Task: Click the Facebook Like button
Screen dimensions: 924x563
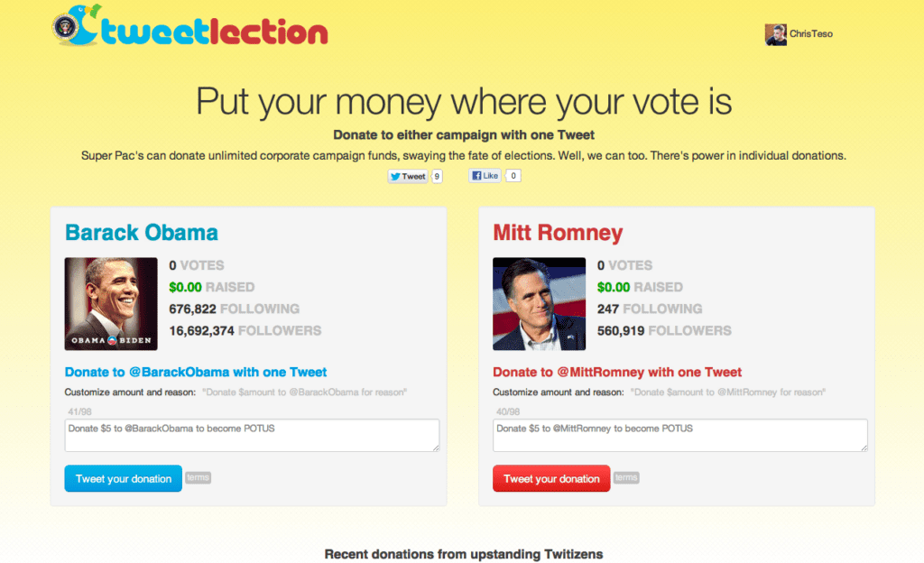Action: (x=485, y=176)
